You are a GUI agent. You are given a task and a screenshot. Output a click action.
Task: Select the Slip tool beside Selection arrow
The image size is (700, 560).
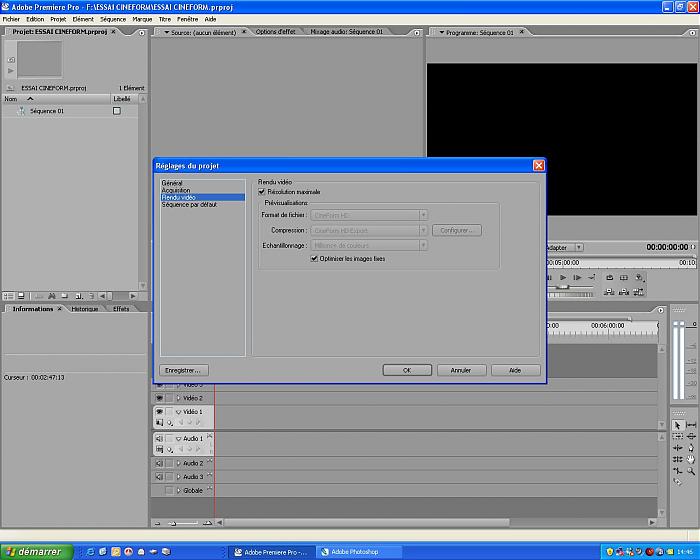(691, 425)
